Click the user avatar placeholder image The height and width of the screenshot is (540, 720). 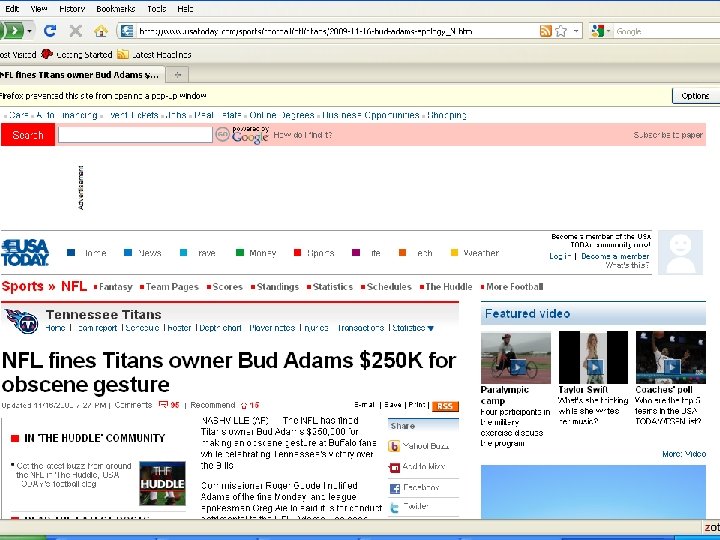[x=680, y=253]
